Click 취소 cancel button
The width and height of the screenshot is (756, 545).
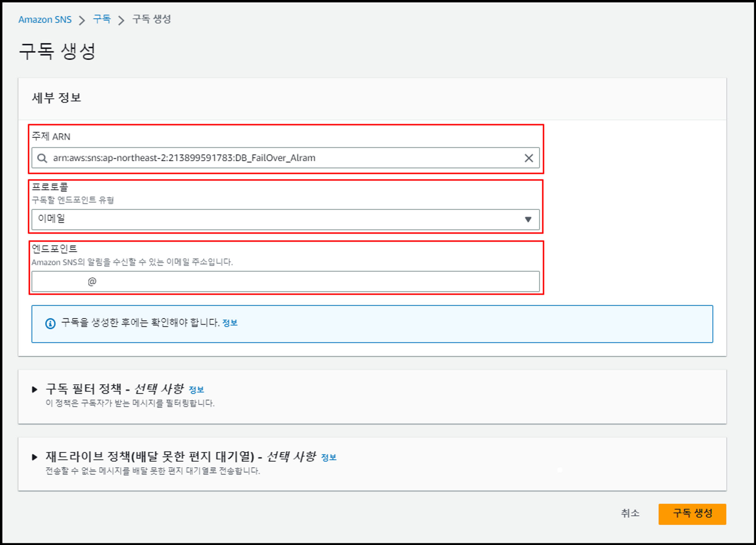[630, 513]
